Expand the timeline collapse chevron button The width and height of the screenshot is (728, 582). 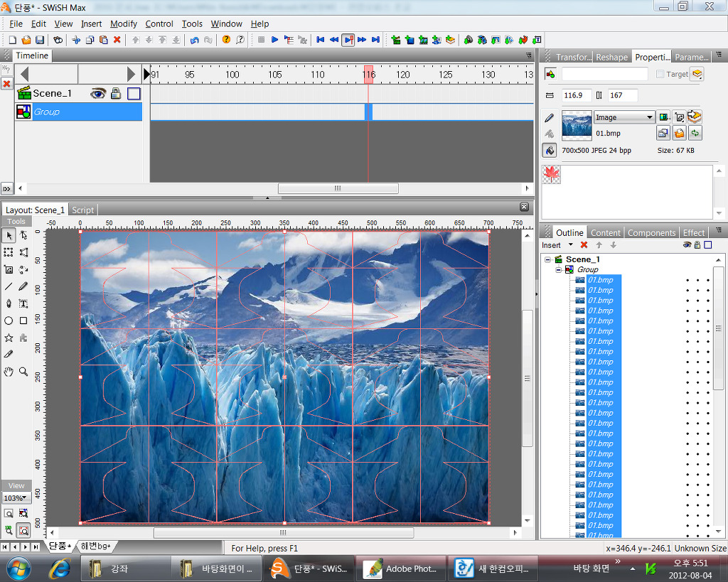coord(6,189)
